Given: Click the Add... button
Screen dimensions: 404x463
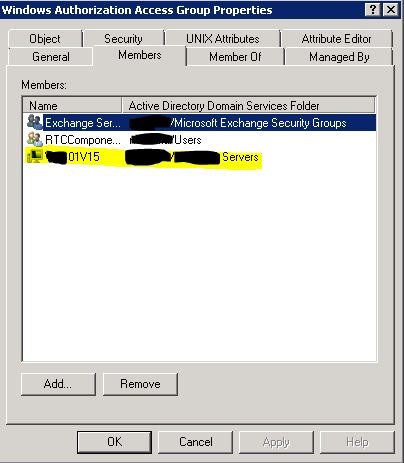Looking at the screenshot, I should [x=58, y=384].
